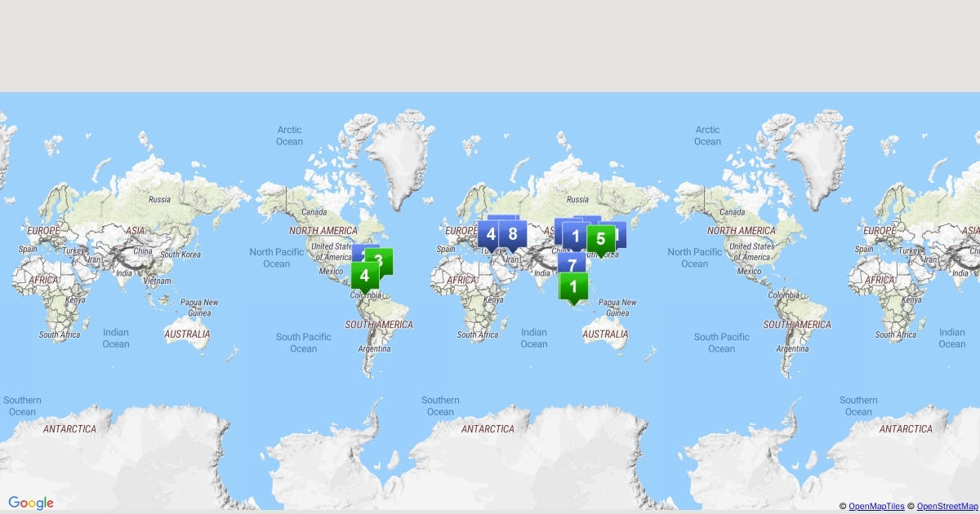Select the blue marker numbered 1 over China
980x514 pixels.
(x=576, y=237)
